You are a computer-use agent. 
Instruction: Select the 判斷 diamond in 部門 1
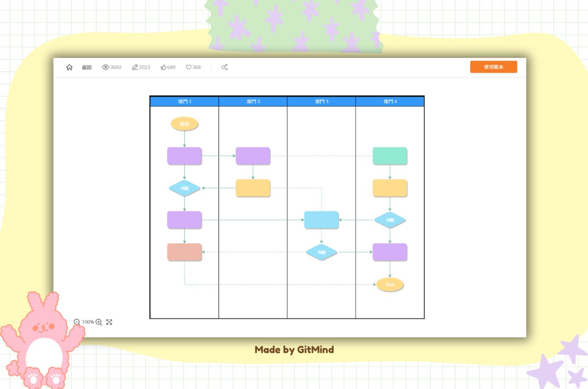[x=185, y=188]
